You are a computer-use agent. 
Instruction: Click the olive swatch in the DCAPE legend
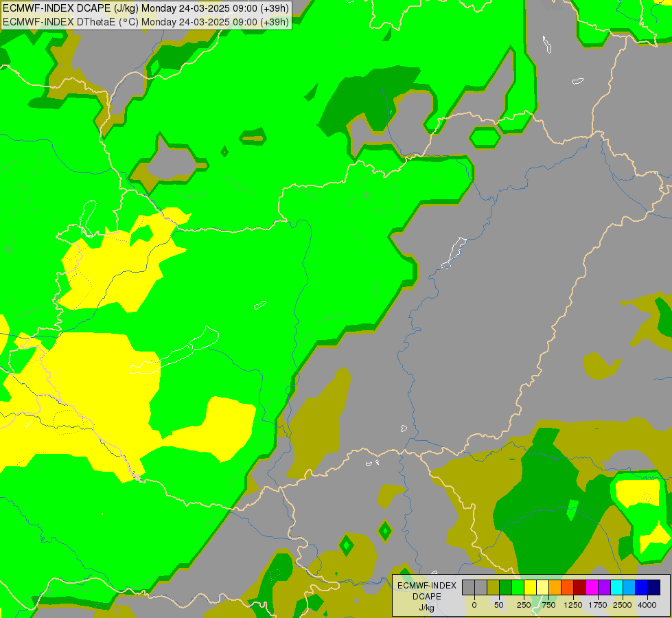[494, 587]
